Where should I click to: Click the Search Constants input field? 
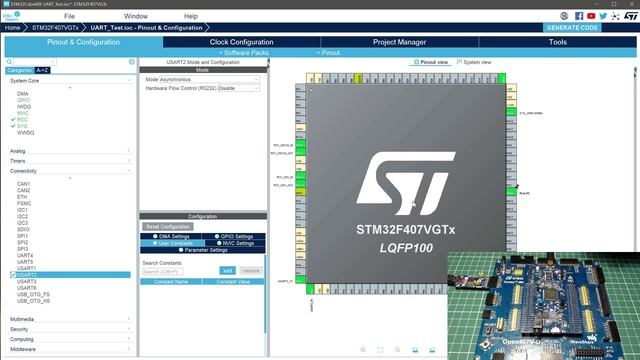[x=162, y=271]
